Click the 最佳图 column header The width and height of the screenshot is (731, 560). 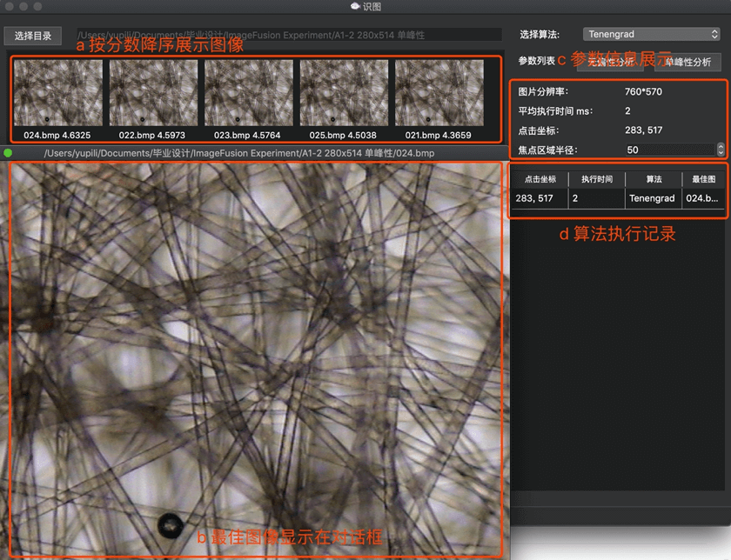pyautogui.click(x=702, y=178)
